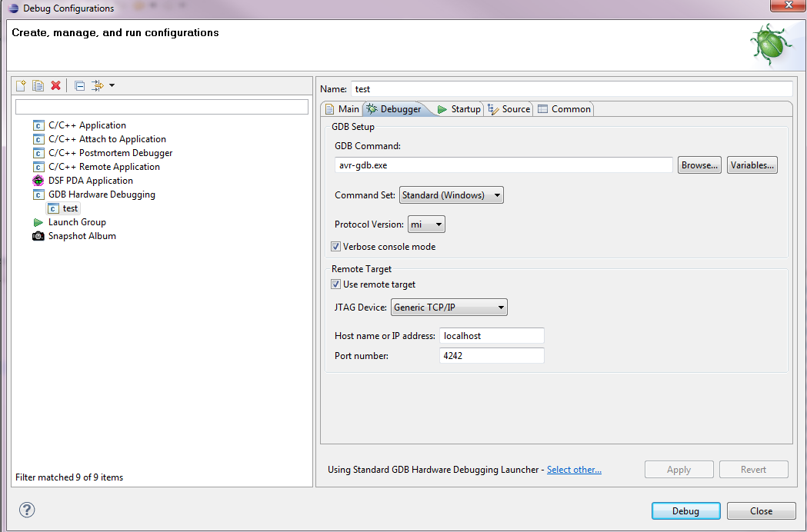Open the Command Set dropdown

(451, 195)
